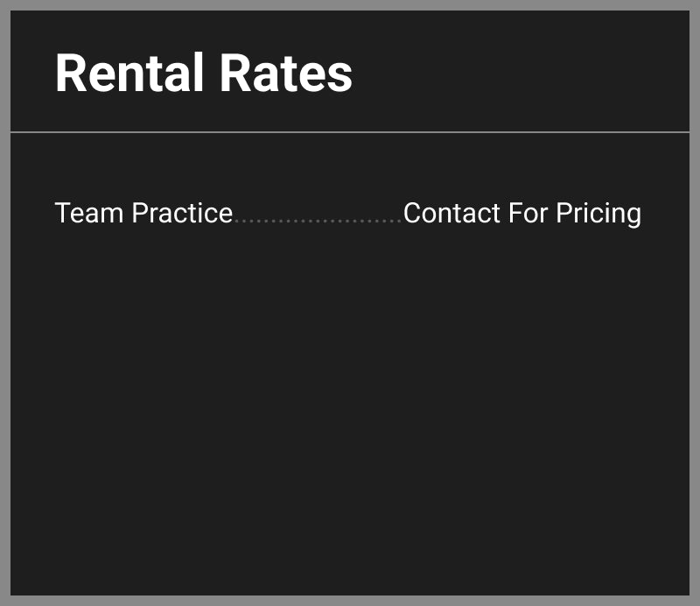Click the word Rates in the title
Screen dimensions: 700x606
click(285, 73)
